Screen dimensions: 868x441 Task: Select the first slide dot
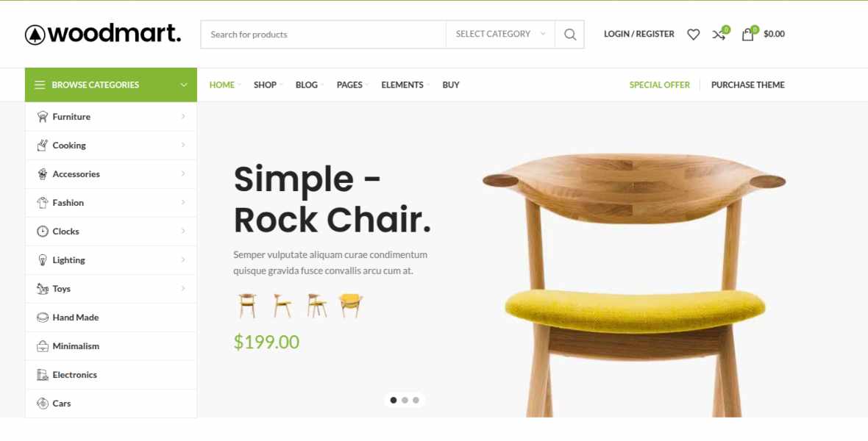pyautogui.click(x=394, y=400)
